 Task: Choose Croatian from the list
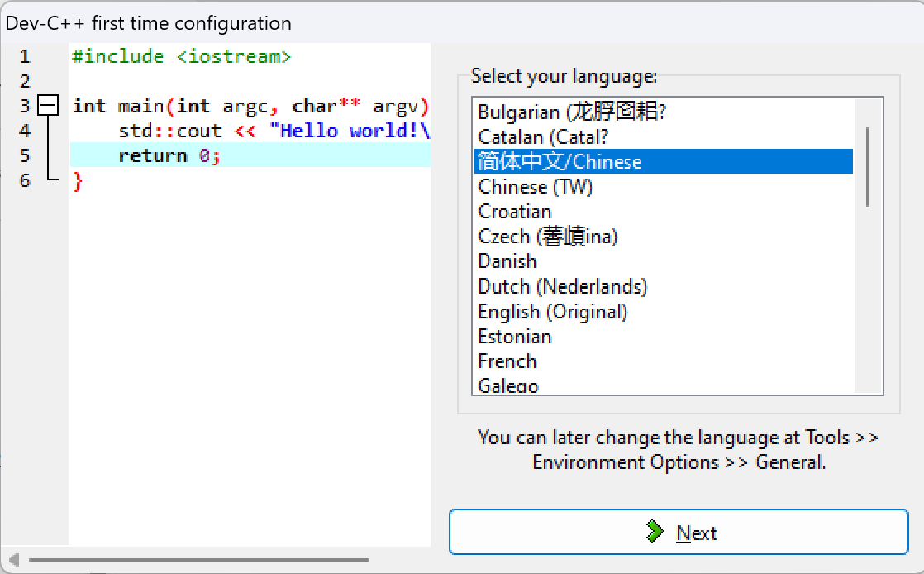click(x=664, y=212)
